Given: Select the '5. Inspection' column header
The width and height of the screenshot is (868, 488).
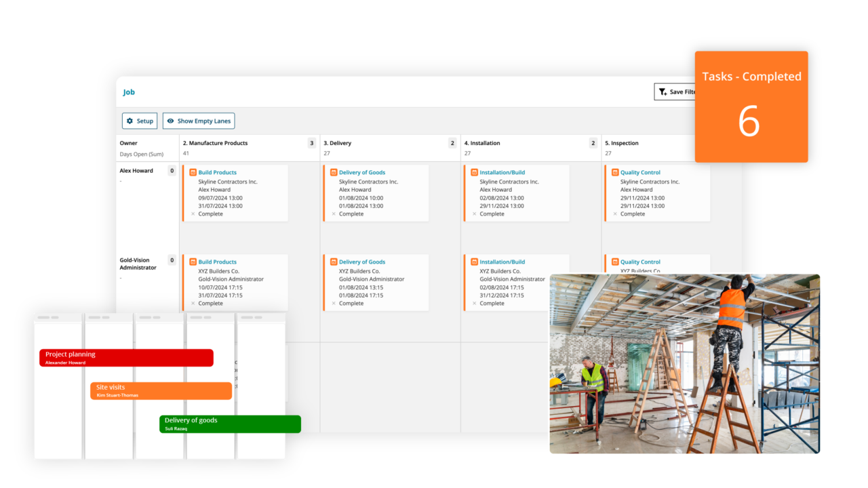Looking at the screenshot, I should 622,144.
